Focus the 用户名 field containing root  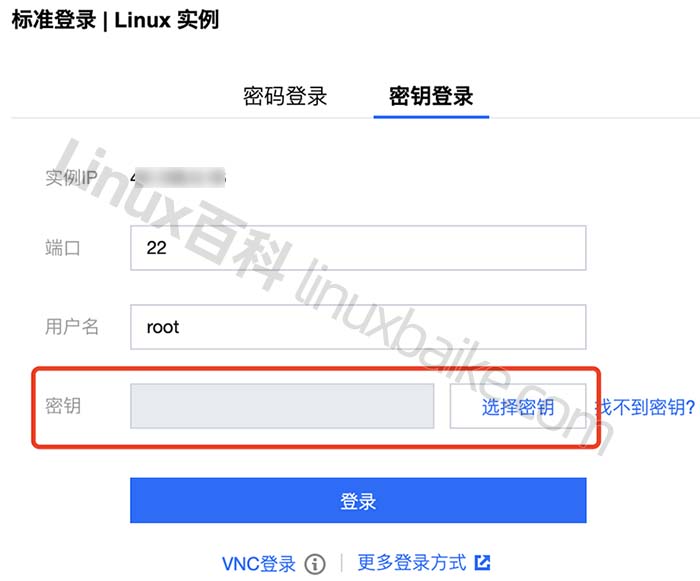coord(358,327)
